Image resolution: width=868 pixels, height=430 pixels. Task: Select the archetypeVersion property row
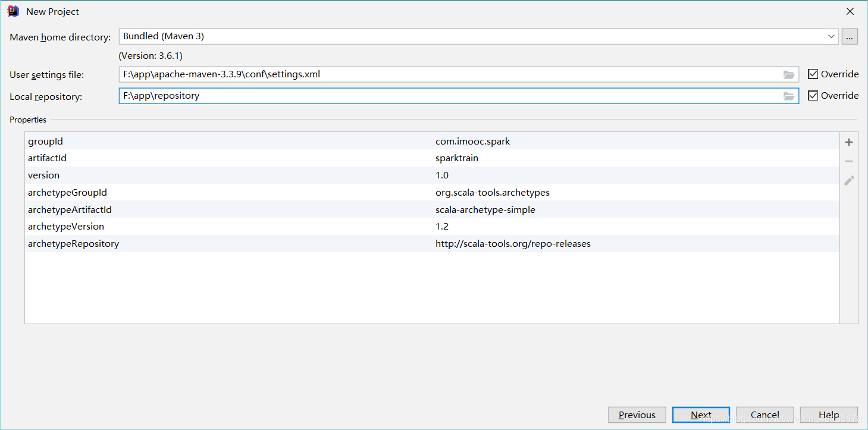(432, 227)
